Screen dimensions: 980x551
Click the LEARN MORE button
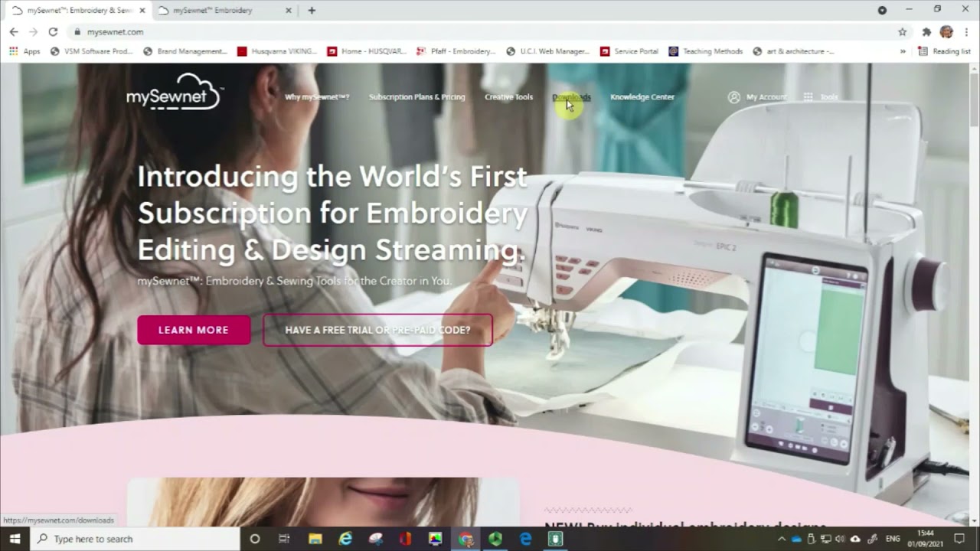(x=194, y=330)
